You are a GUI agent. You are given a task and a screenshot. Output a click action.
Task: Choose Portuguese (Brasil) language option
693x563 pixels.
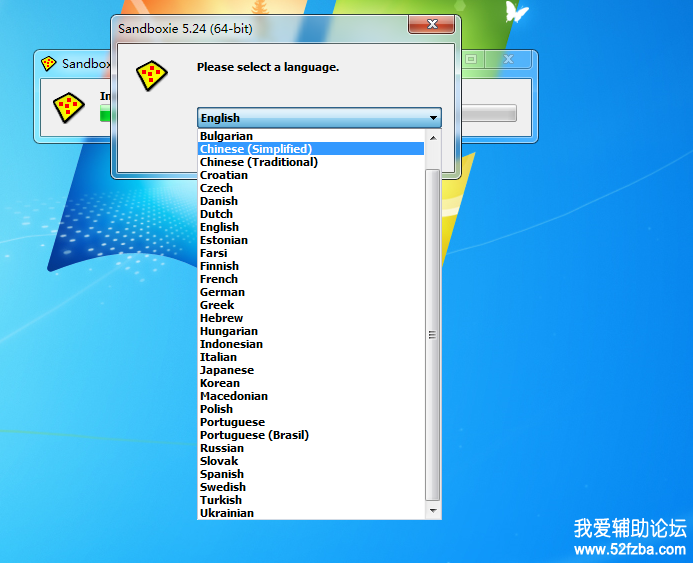(x=311, y=435)
